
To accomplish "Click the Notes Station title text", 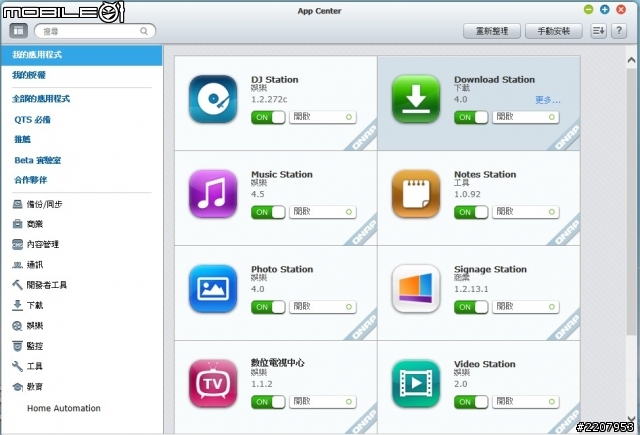I will (485, 174).
